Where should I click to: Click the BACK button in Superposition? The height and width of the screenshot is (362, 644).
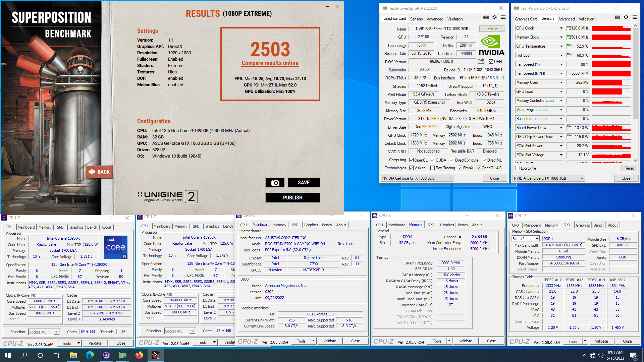point(99,172)
